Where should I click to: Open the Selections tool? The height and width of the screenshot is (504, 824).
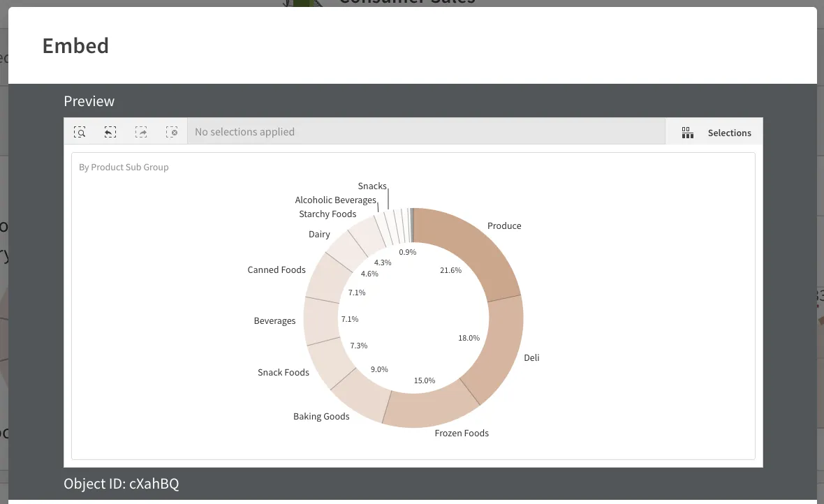(729, 132)
